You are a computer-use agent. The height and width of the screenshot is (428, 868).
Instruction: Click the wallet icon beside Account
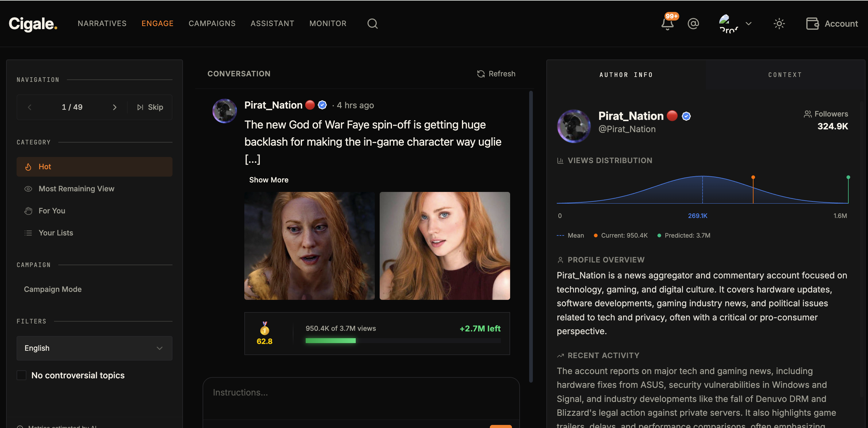pos(812,24)
